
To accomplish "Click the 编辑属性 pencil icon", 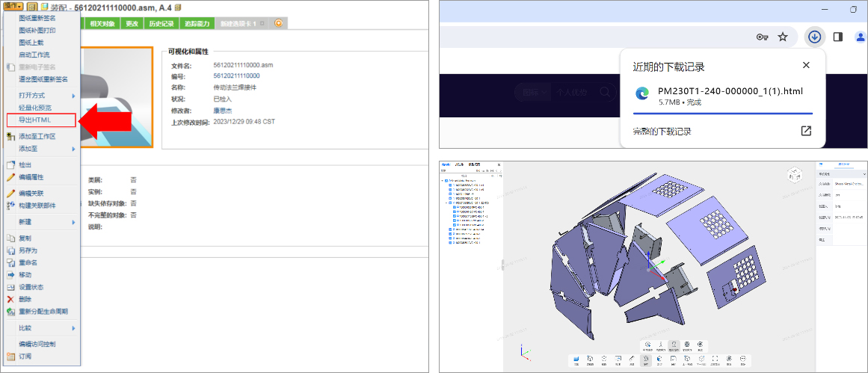I will [10, 177].
